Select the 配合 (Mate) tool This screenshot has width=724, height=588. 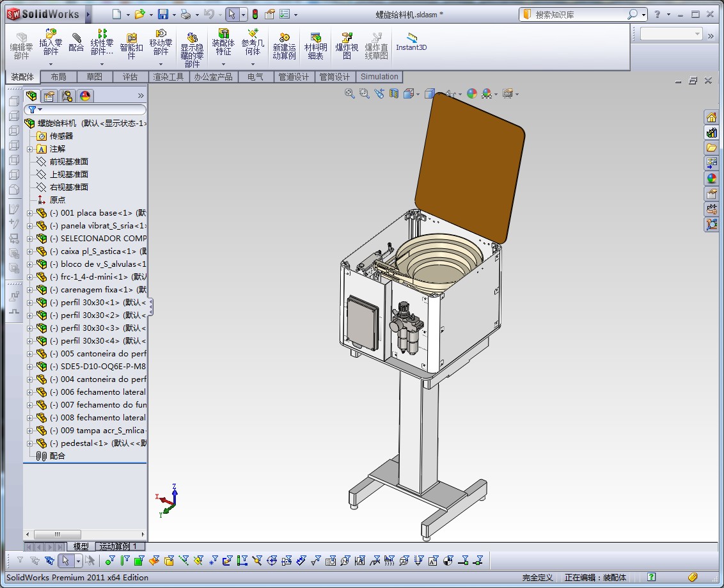(76, 42)
